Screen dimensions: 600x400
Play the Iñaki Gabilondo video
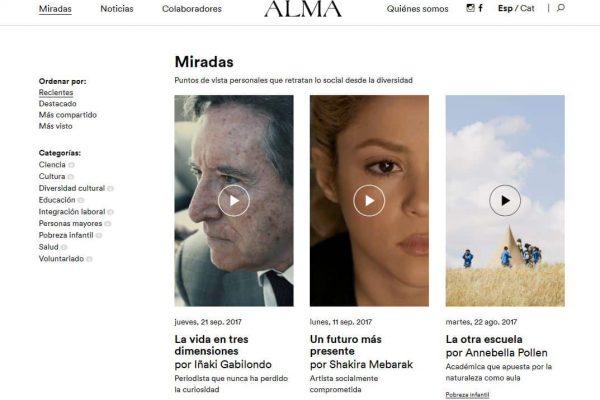pyautogui.click(x=234, y=201)
